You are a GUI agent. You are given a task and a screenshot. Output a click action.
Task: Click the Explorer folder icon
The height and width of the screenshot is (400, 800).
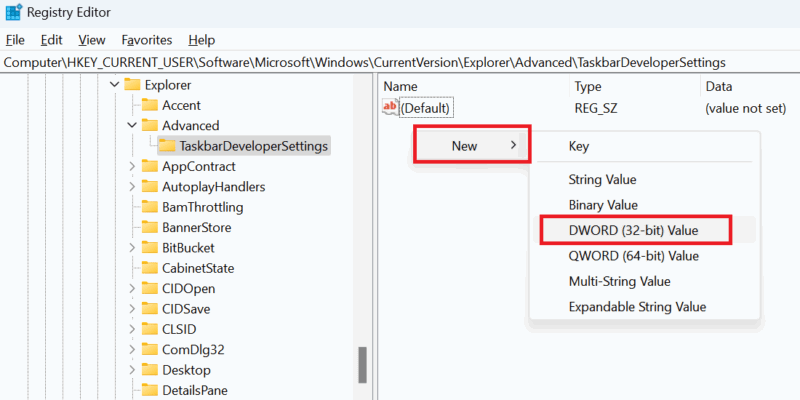coord(132,85)
